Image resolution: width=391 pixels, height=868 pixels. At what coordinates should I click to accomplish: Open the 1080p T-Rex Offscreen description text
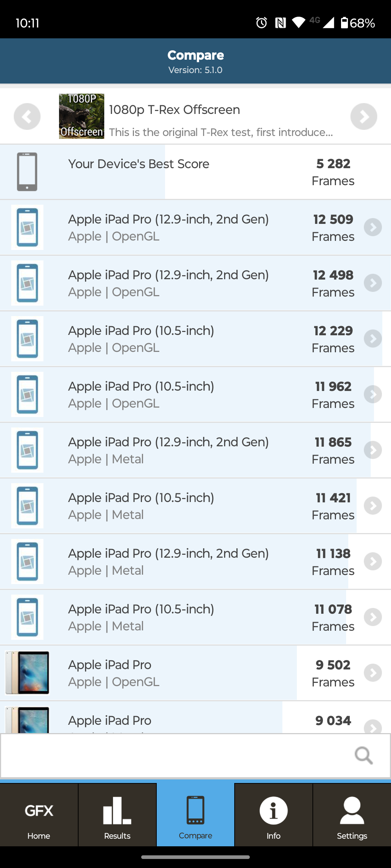pyautogui.click(x=221, y=132)
